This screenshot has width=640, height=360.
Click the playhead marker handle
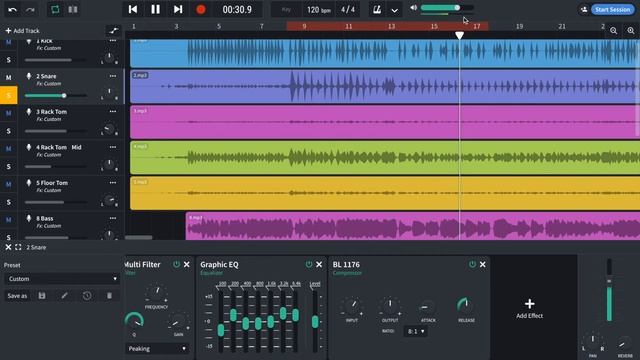click(x=459, y=36)
